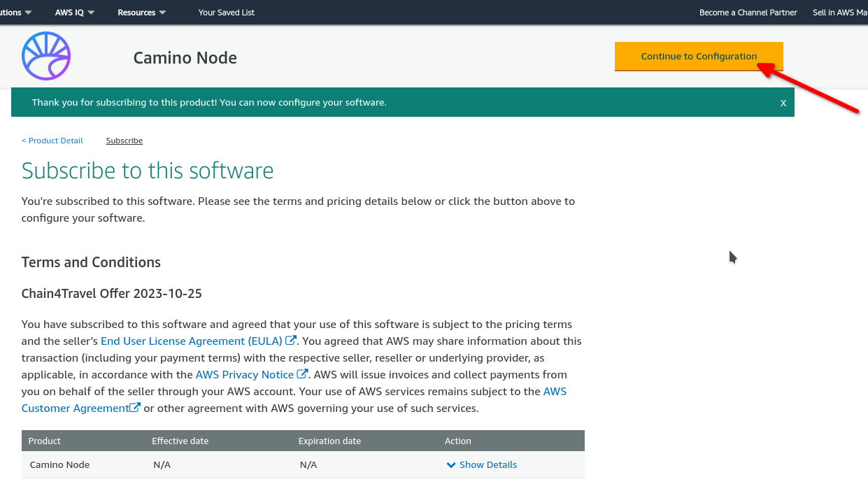This screenshot has height=498, width=868.
Task: Open the Resources dropdown menu
Action: 141,13
